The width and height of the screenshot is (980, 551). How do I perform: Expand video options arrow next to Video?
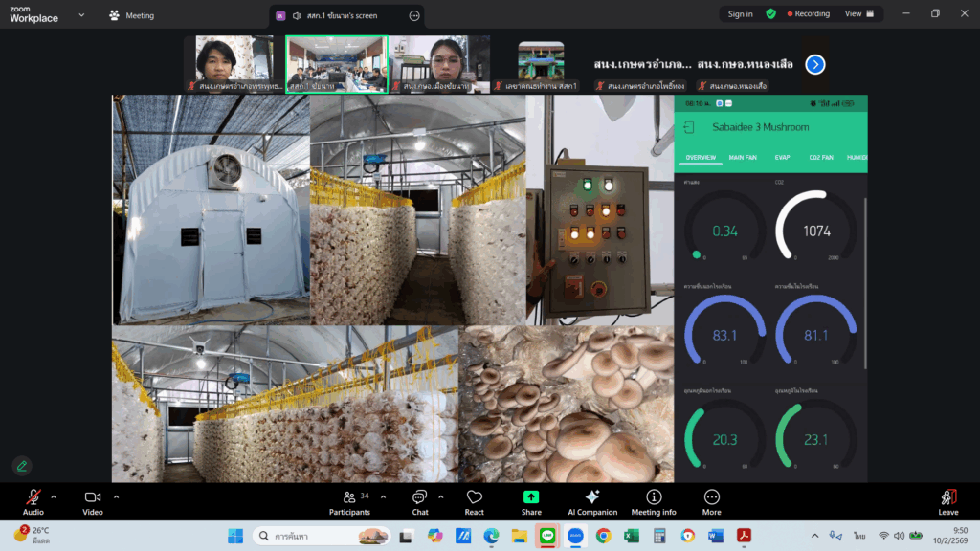[x=116, y=496]
